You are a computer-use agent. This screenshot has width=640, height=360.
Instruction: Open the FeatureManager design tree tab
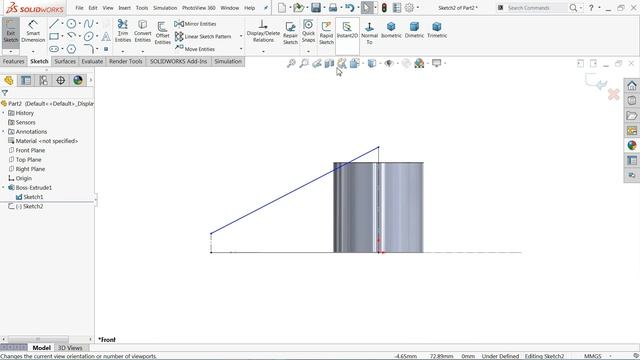point(9,80)
